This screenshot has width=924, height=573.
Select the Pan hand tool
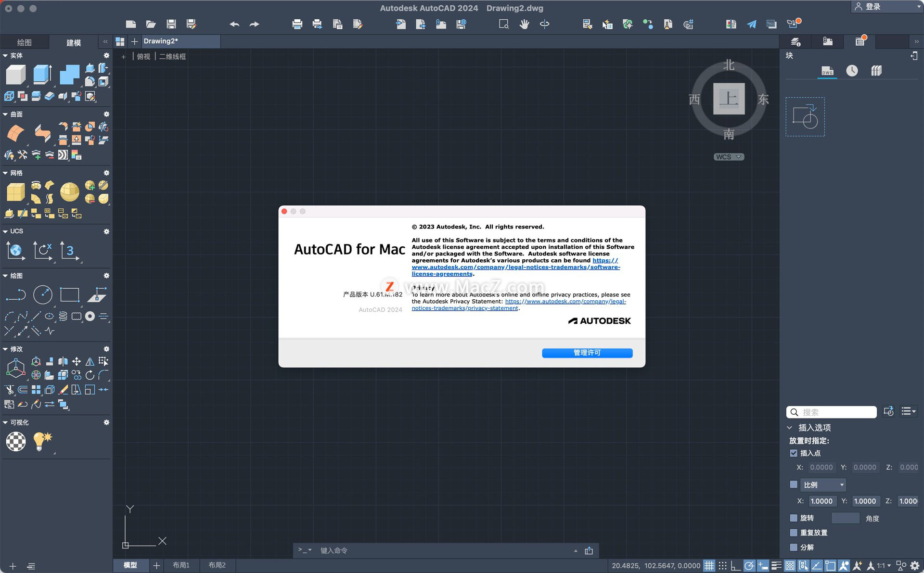click(x=524, y=24)
